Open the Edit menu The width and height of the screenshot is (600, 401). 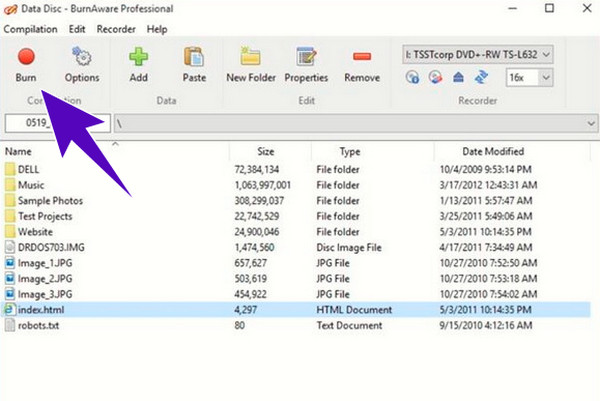pos(77,29)
